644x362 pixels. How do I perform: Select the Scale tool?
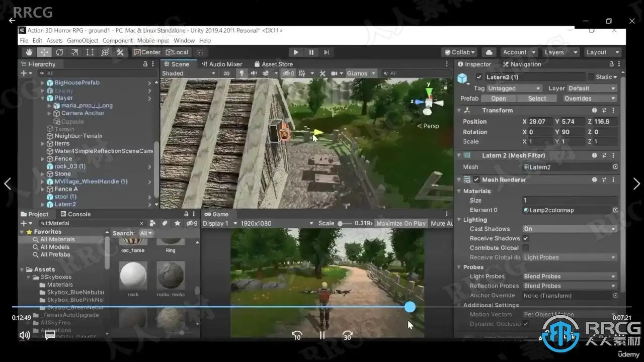[74, 52]
